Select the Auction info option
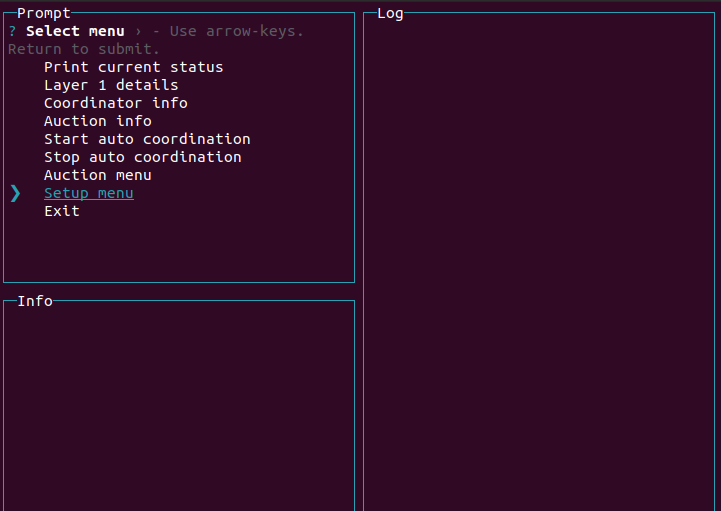Viewport: 721px width, 511px height. 97,121
